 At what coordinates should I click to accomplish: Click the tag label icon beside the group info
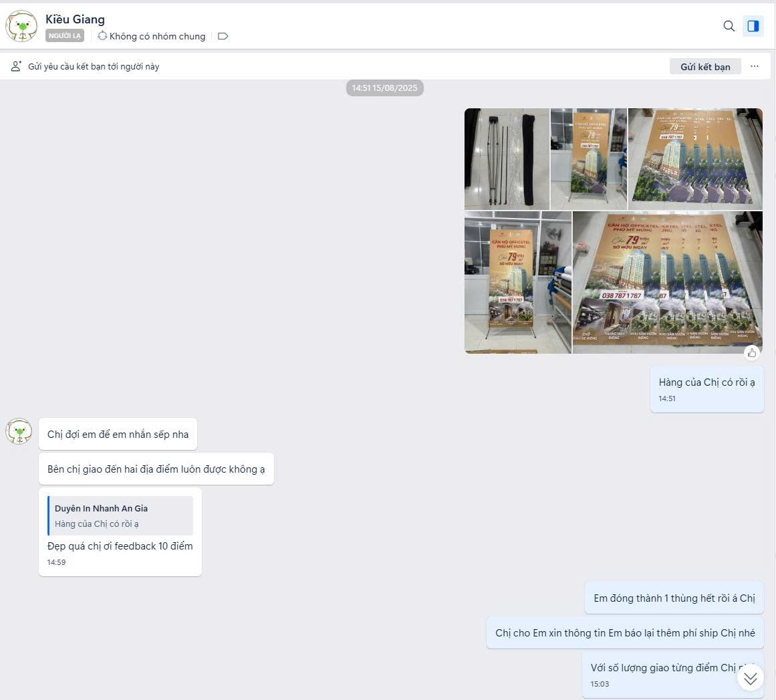click(x=223, y=36)
